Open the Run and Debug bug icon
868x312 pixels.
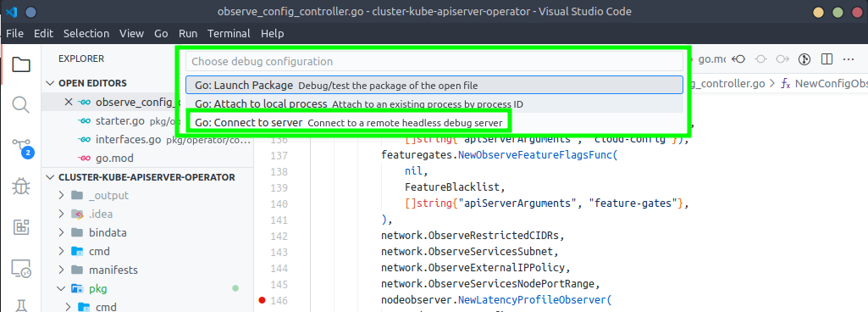[20, 187]
